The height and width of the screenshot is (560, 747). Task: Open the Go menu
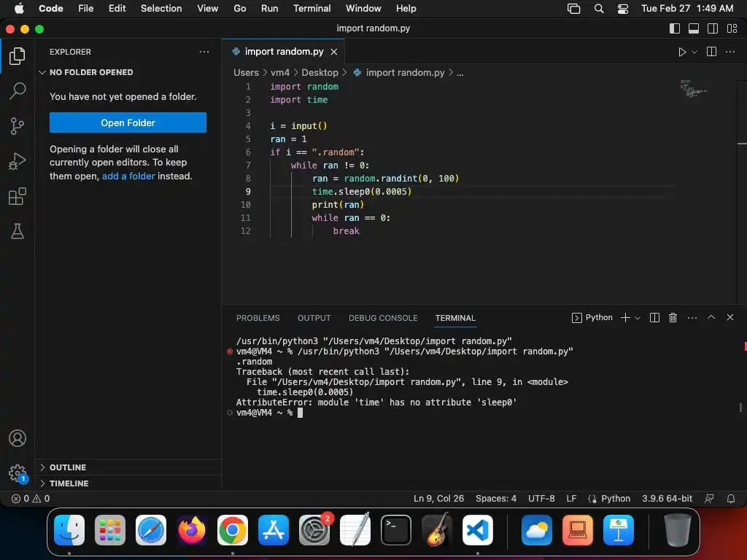(x=239, y=8)
